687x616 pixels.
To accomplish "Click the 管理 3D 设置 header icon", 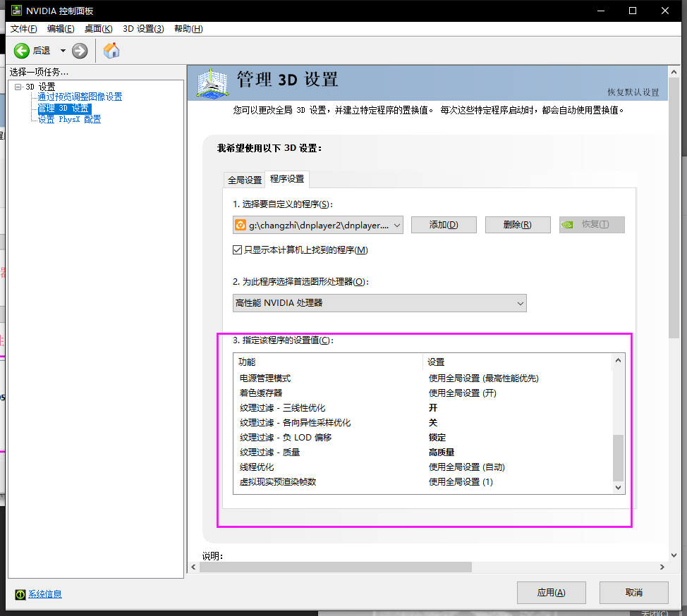I will 214,82.
